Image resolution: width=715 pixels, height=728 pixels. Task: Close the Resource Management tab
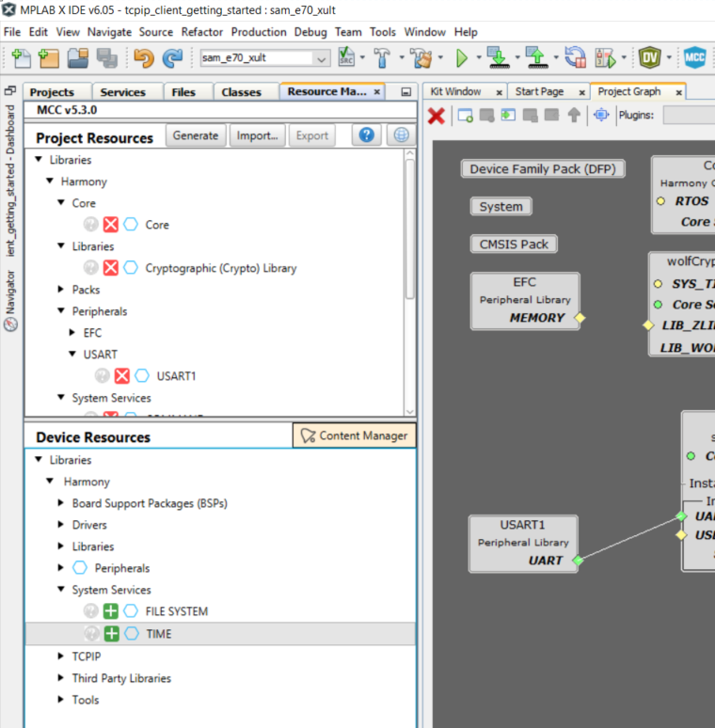[x=377, y=92]
